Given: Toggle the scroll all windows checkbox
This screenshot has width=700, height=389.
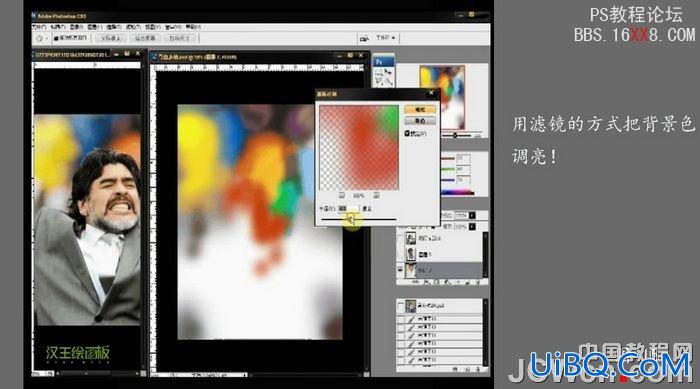Looking at the screenshot, I should pyautogui.click(x=56, y=38).
